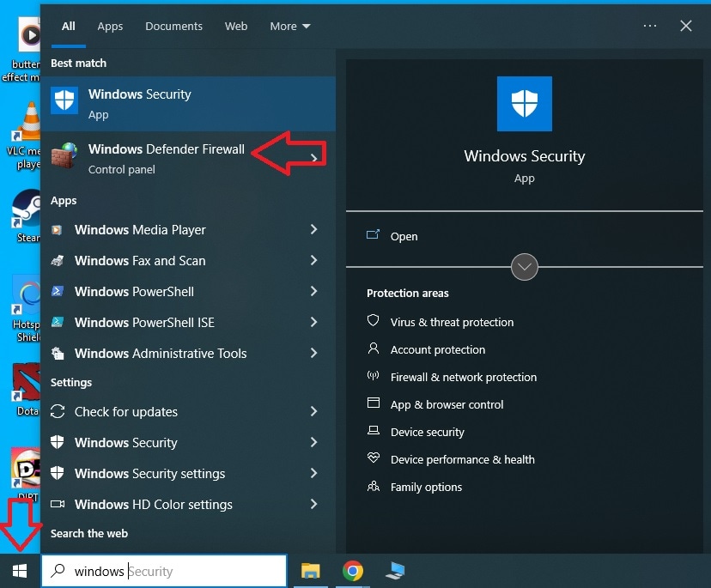Click the Firewall & network protection antenna icon
Screen dimensions: 711x588
pos(374,376)
